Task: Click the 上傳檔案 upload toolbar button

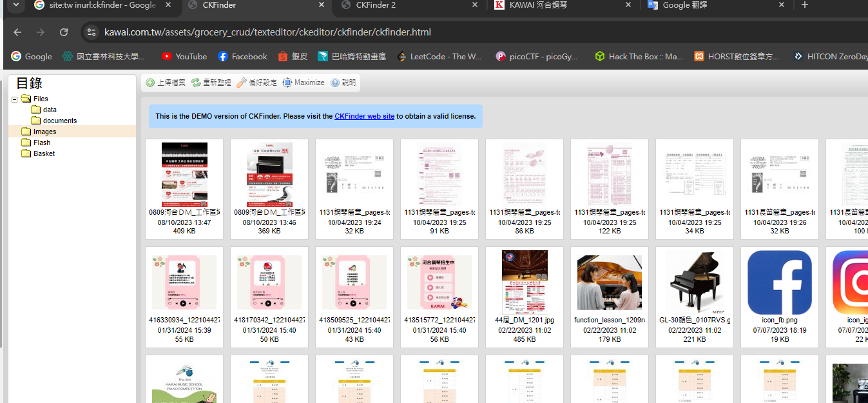Action: pyautogui.click(x=166, y=83)
